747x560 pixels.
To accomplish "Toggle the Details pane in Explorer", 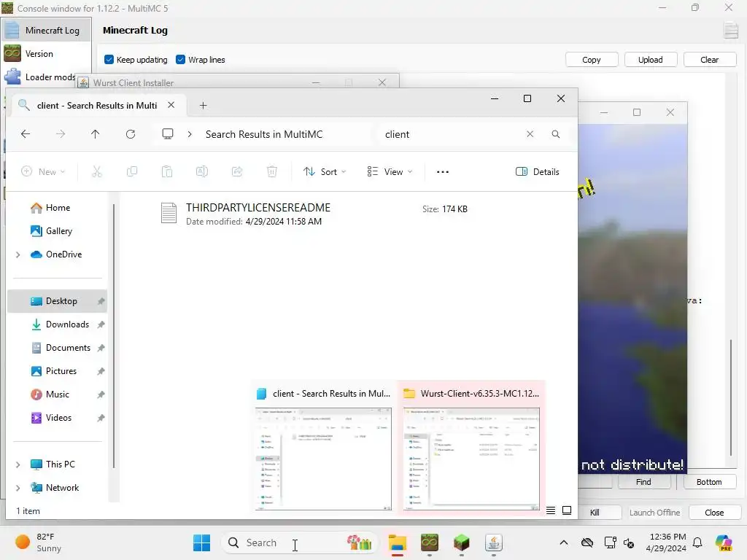I will pyautogui.click(x=538, y=171).
